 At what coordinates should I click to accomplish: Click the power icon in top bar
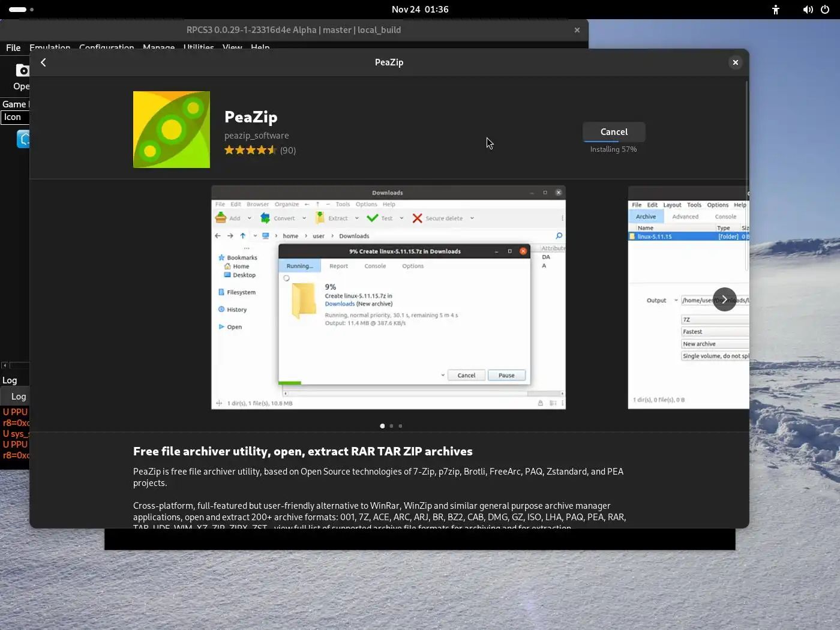[x=825, y=10]
